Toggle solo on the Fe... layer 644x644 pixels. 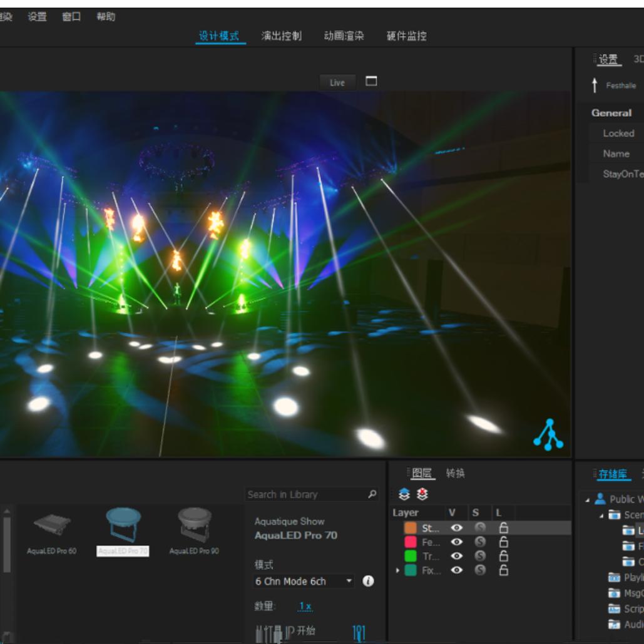tap(480, 543)
